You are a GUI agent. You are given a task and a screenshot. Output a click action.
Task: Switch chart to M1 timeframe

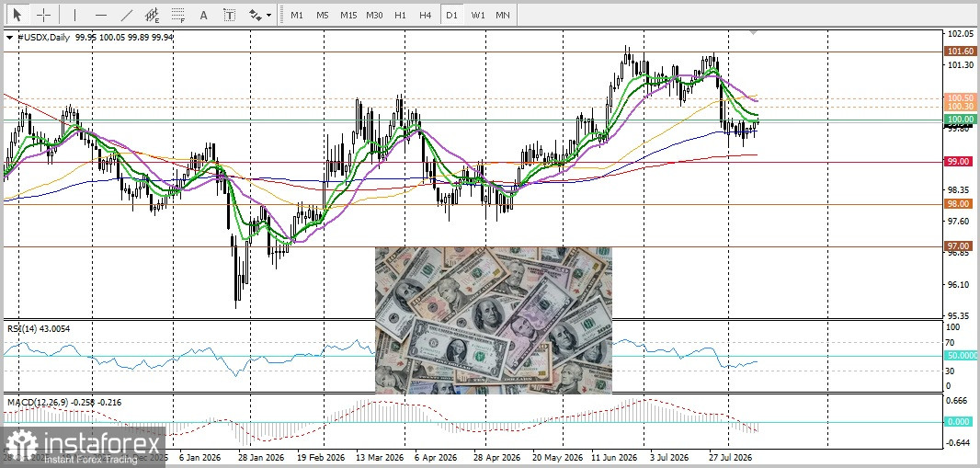pyautogui.click(x=297, y=15)
